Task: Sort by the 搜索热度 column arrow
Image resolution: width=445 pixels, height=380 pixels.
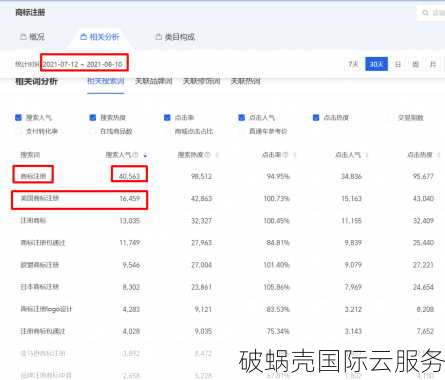Action: (x=217, y=155)
